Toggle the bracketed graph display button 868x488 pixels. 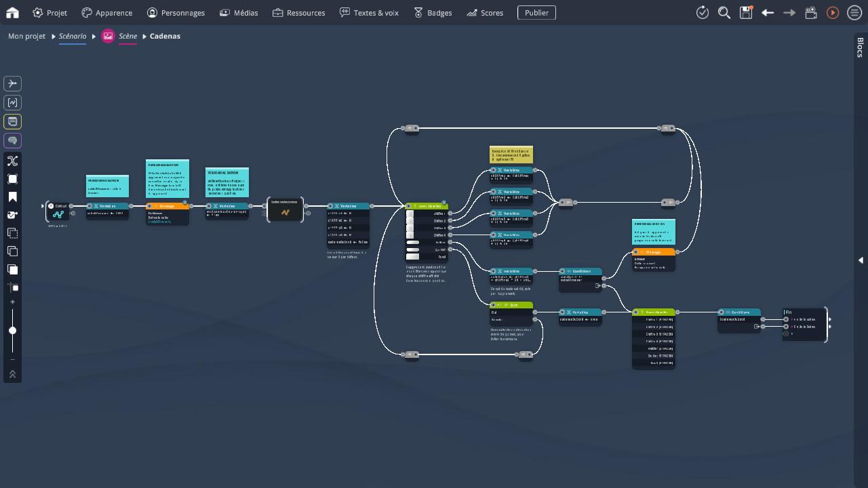[12, 102]
